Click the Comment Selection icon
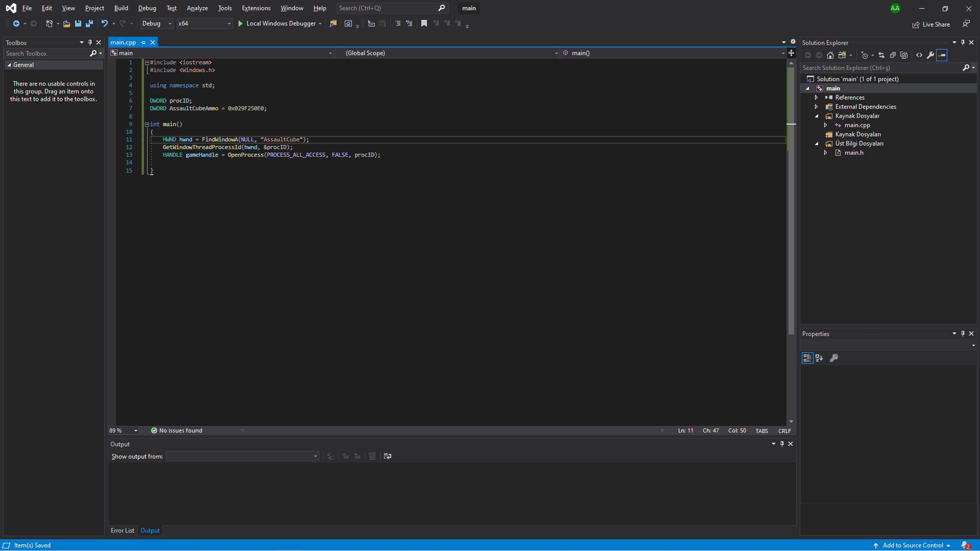Screen dimensions: 980x551 [x=398, y=23]
